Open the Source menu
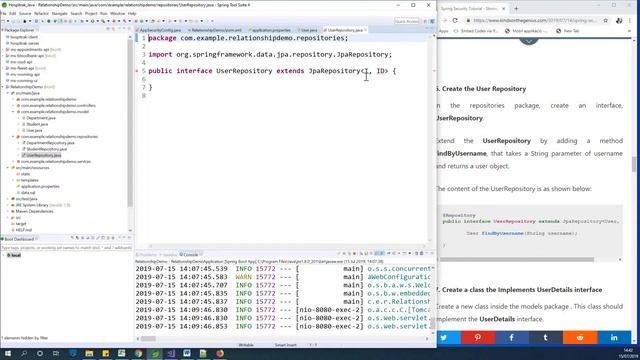640x360 pixels. click(25, 13)
